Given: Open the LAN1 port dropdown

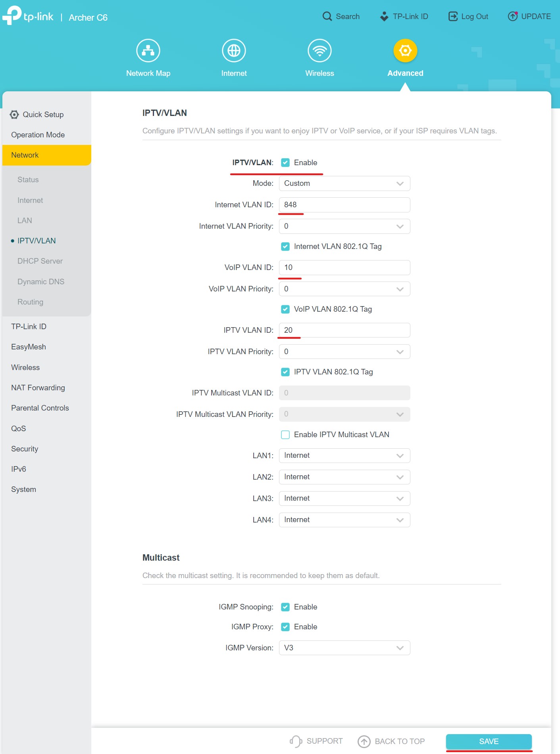Looking at the screenshot, I should [x=344, y=455].
